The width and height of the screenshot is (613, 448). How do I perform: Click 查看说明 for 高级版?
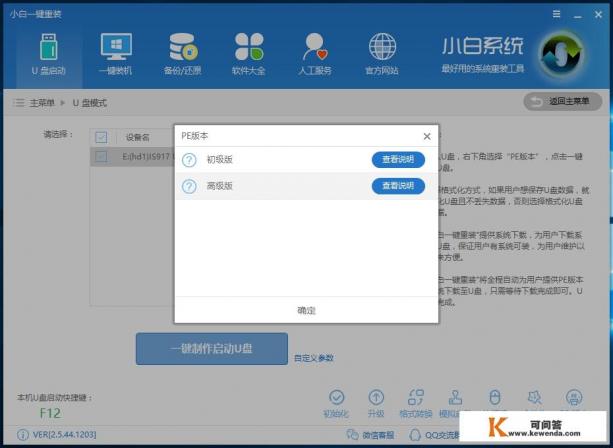(x=398, y=186)
